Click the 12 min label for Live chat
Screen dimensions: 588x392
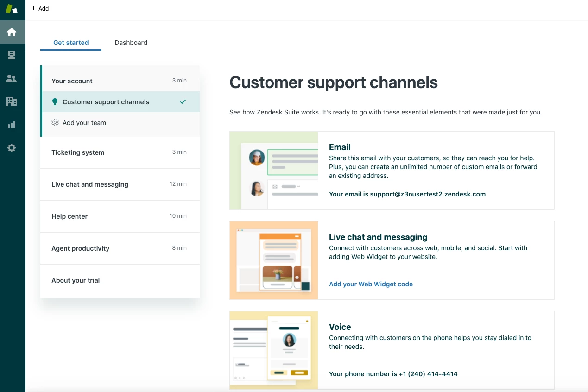[x=178, y=184]
